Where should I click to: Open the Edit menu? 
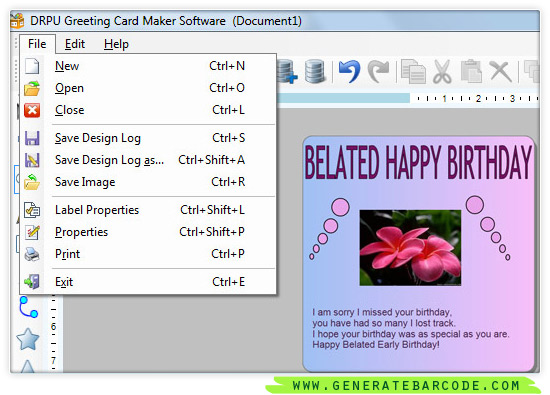(x=75, y=44)
